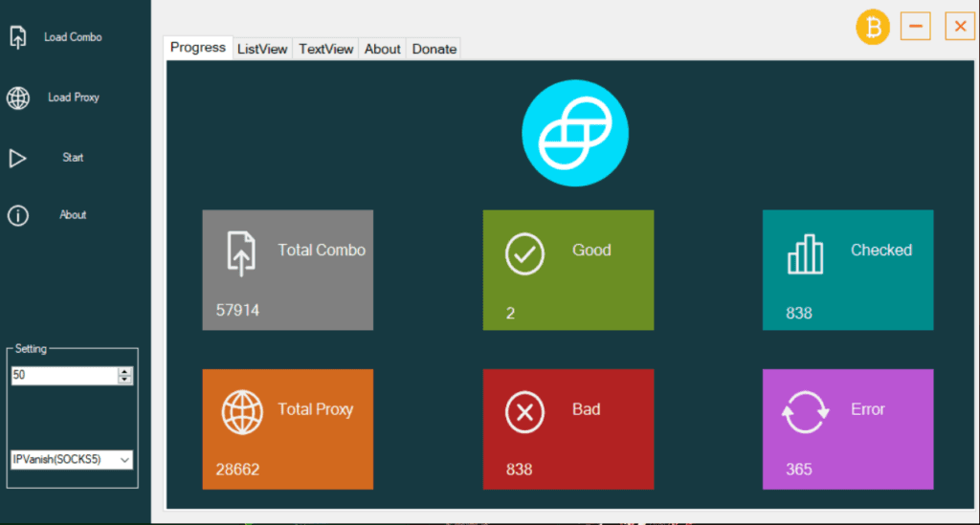The width and height of the screenshot is (980, 525).
Task: Click the X circle icon on Bad tile
Action: (x=524, y=413)
